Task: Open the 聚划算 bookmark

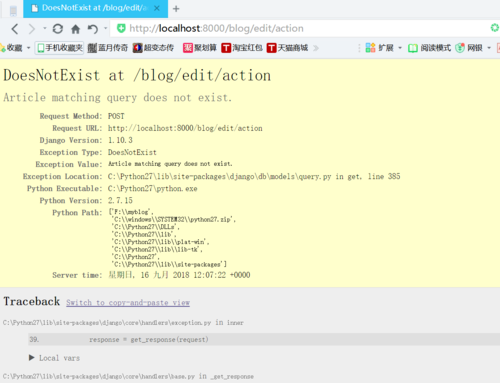Action: pos(200,48)
